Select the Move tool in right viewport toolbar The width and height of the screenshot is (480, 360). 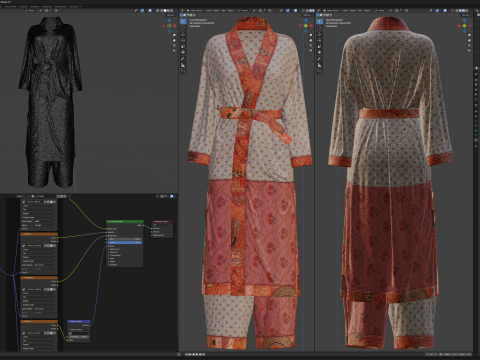click(320, 34)
